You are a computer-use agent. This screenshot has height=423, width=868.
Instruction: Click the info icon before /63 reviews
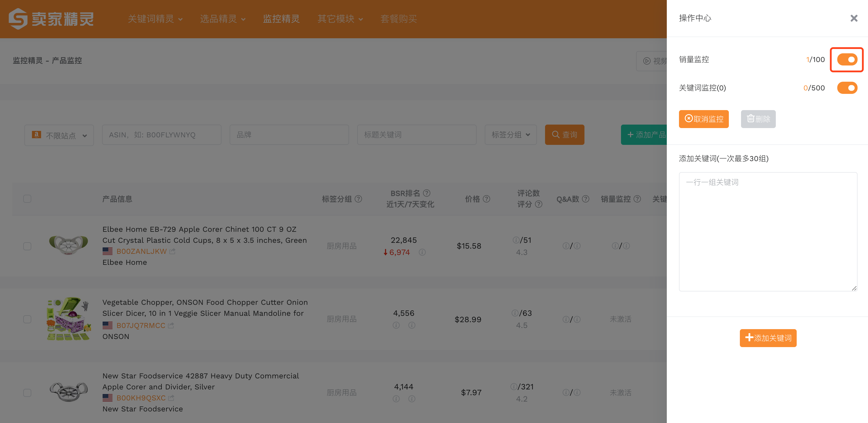pos(515,313)
